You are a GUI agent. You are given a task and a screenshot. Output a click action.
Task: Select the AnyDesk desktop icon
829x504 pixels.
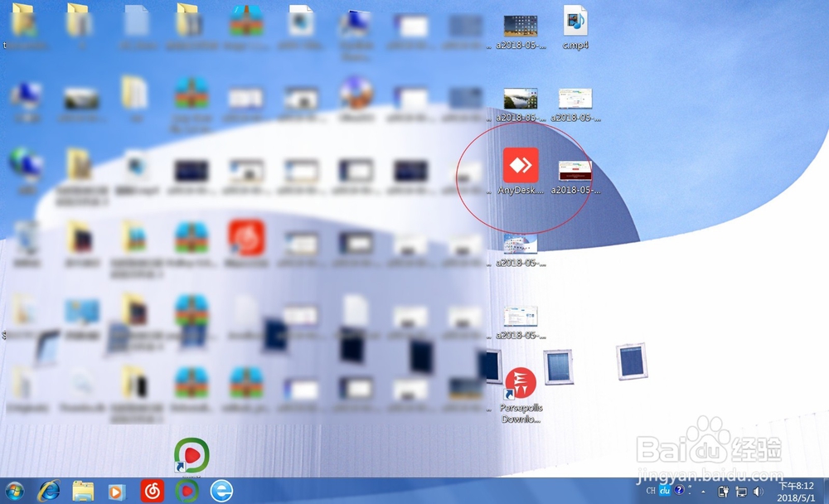point(521,171)
